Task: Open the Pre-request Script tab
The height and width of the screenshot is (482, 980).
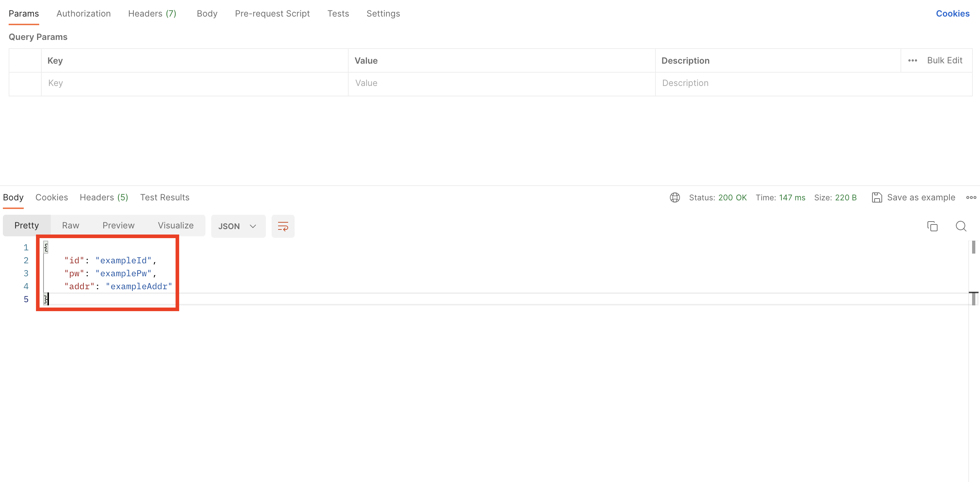Action: pos(272,14)
